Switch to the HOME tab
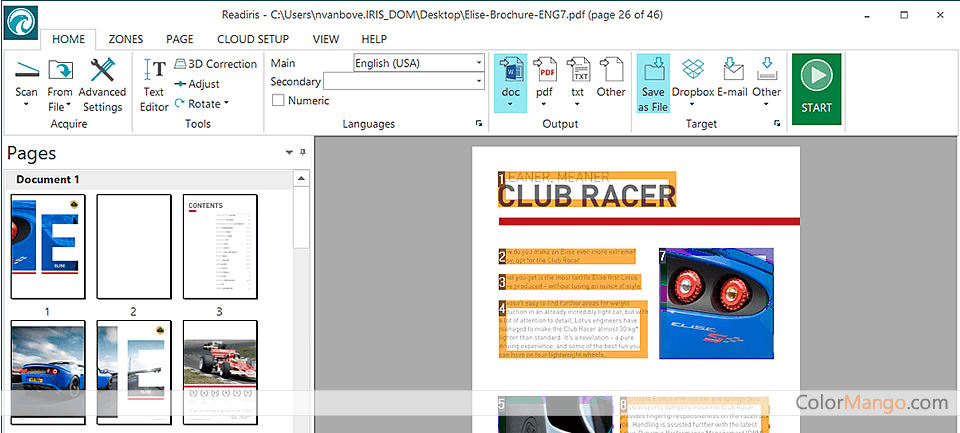The height and width of the screenshot is (433, 960). 69,39
